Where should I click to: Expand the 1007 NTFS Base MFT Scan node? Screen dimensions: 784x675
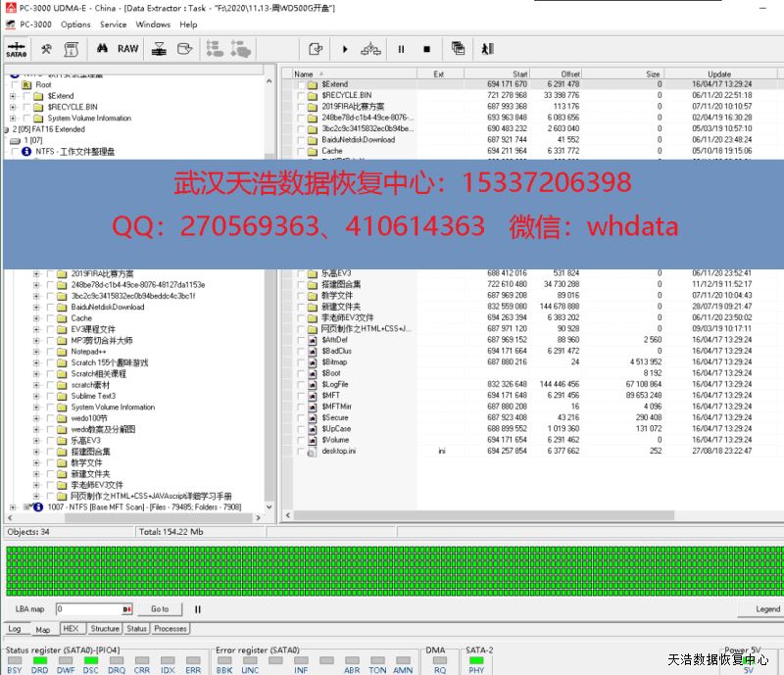(14, 507)
